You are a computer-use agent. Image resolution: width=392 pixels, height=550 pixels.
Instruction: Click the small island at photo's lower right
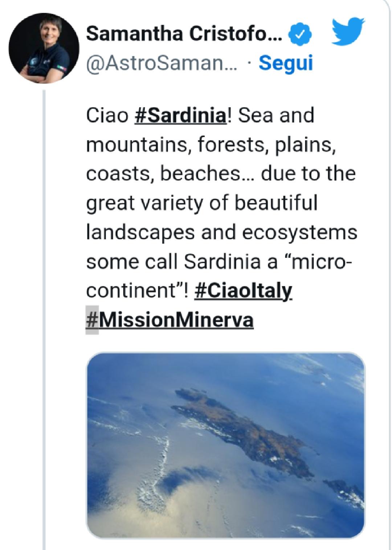point(343,490)
